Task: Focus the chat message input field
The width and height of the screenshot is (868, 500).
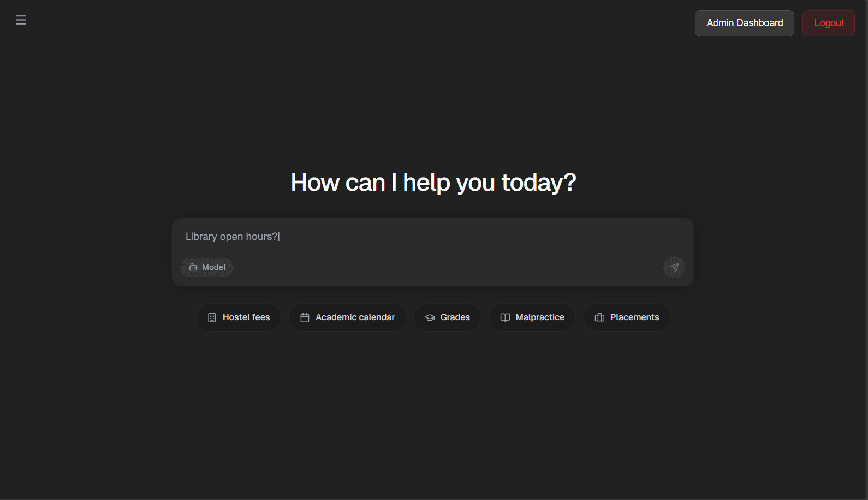Action: pos(431,237)
